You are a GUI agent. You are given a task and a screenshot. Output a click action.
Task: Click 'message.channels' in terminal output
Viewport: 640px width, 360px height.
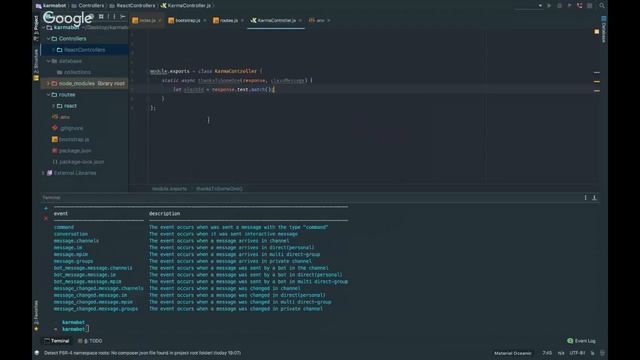[x=76, y=241]
